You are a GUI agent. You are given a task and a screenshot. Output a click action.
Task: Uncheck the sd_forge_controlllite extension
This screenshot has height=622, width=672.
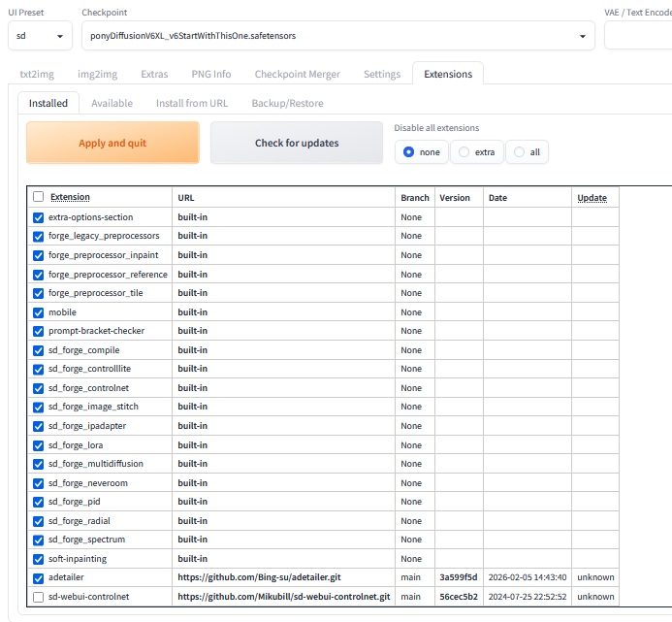38,370
